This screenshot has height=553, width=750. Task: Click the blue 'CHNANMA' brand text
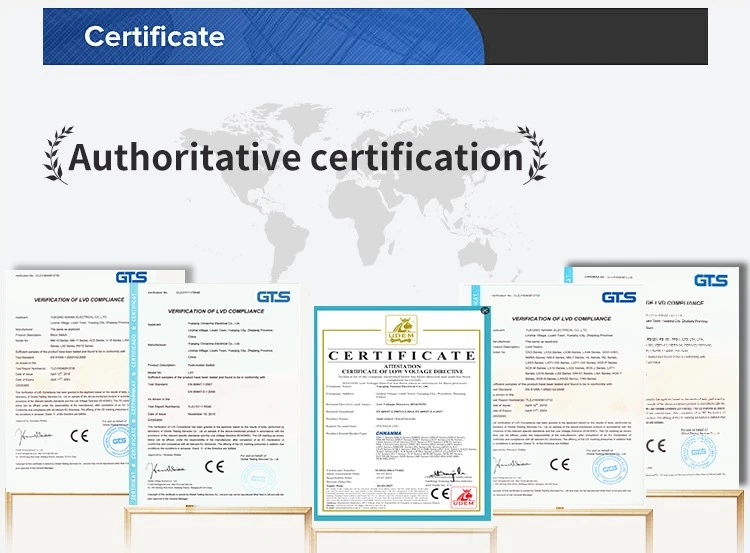388,433
